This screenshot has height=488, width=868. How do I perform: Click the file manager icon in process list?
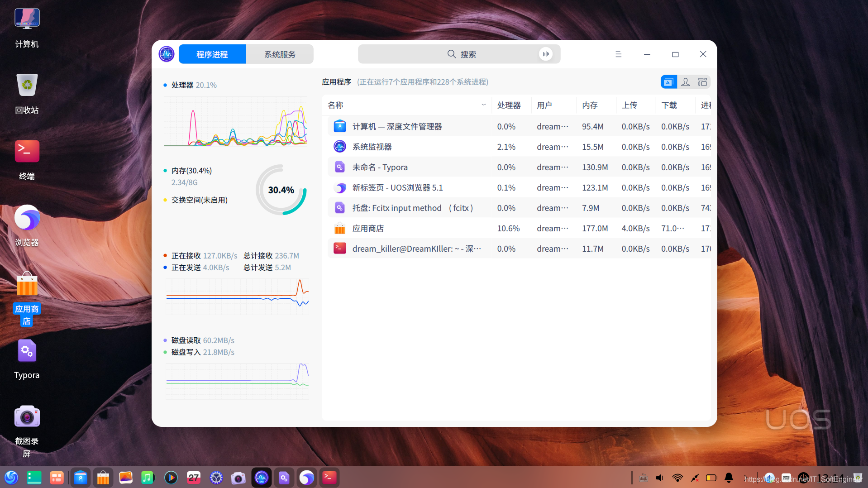click(x=340, y=126)
